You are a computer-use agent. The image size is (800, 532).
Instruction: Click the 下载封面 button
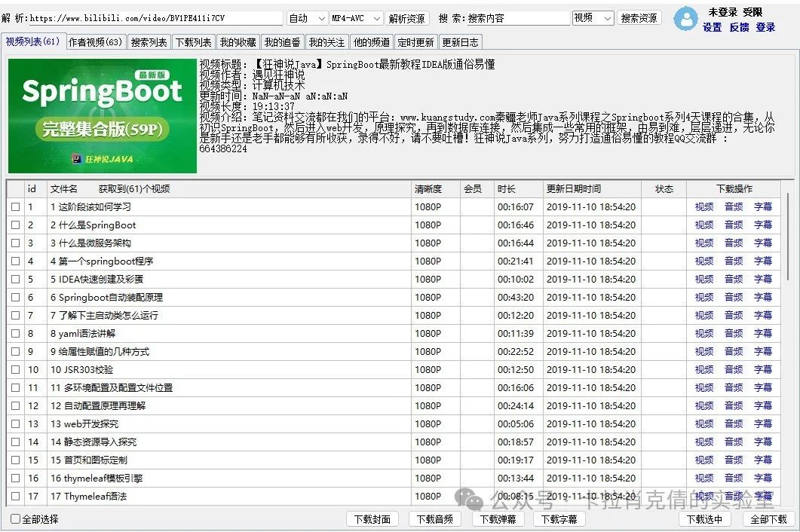click(372, 519)
